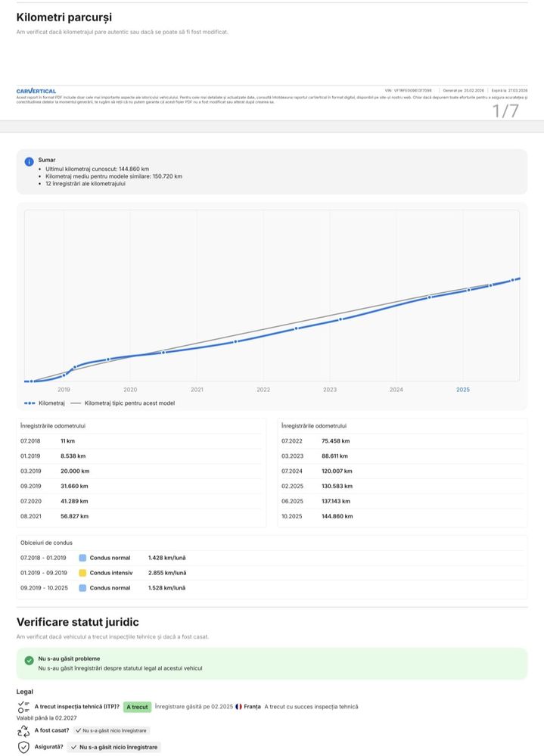Click the shield icon next to Asigurată

23,747
